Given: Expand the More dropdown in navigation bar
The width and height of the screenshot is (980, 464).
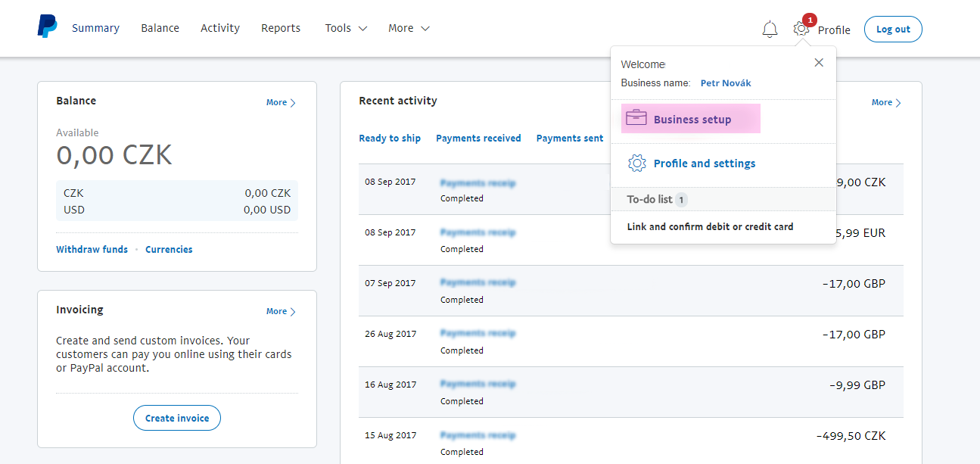Looking at the screenshot, I should pos(409,28).
